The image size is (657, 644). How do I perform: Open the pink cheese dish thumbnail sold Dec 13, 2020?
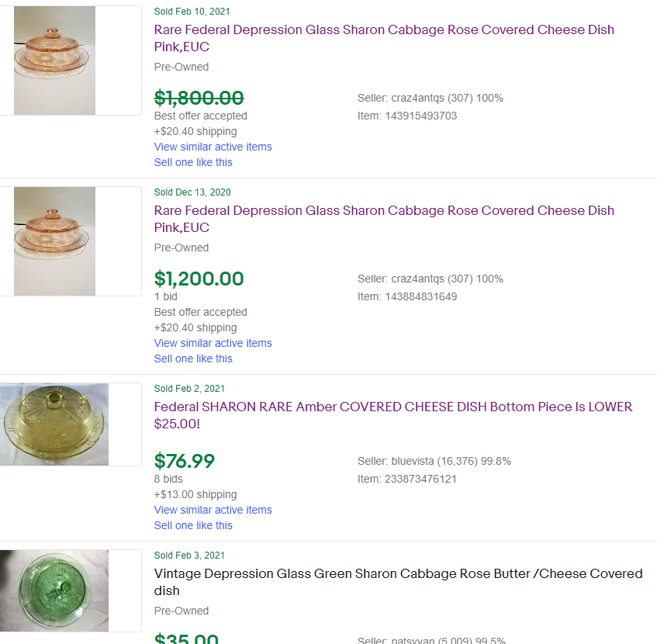pos(54,241)
